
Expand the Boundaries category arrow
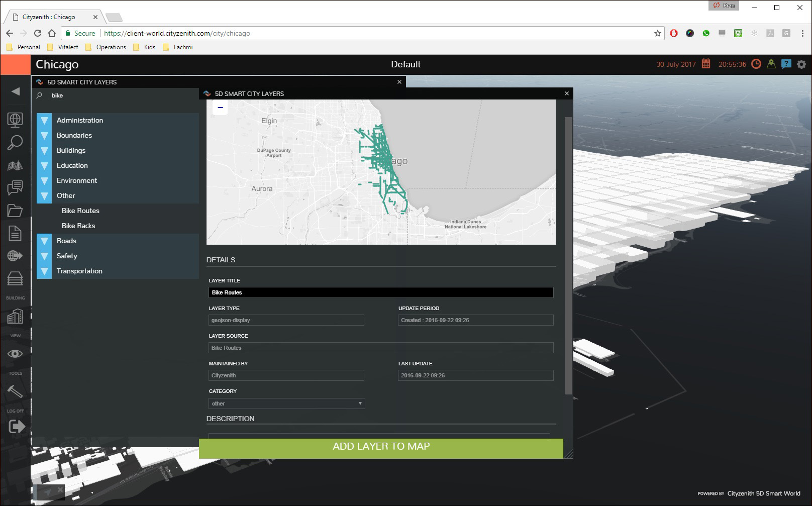[44, 136]
